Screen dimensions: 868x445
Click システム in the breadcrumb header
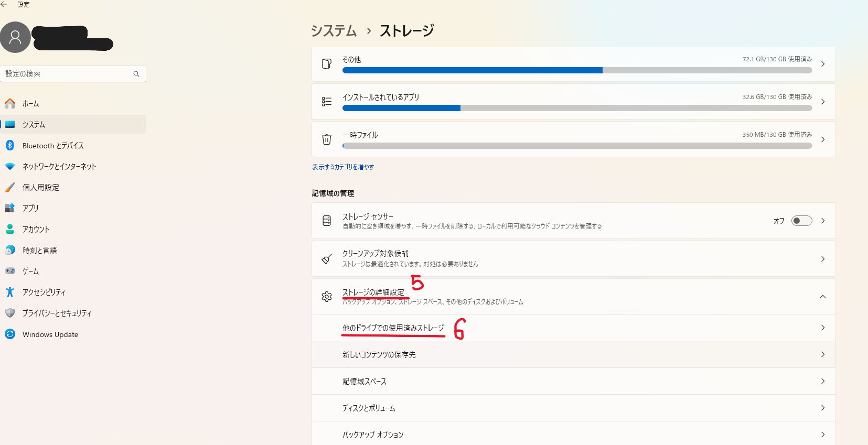334,31
